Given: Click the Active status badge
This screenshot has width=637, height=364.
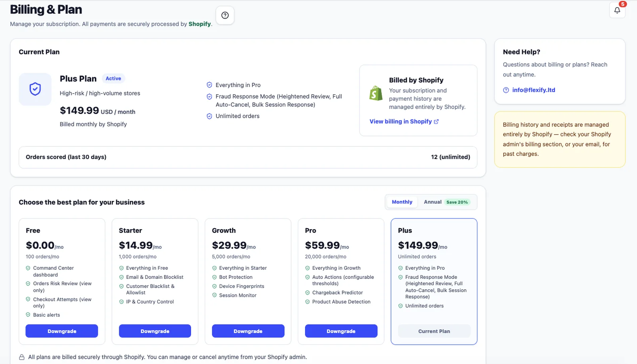Looking at the screenshot, I should pos(113,78).
